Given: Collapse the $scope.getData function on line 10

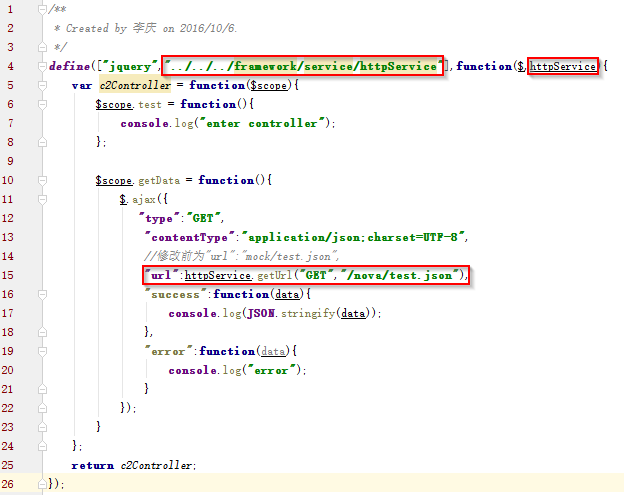Looking at the screenshot, I should coord(42,180).
